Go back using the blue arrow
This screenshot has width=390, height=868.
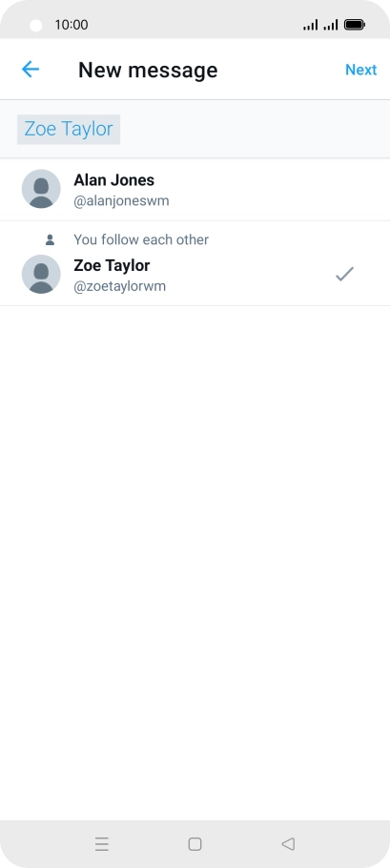tap(30, 70)
